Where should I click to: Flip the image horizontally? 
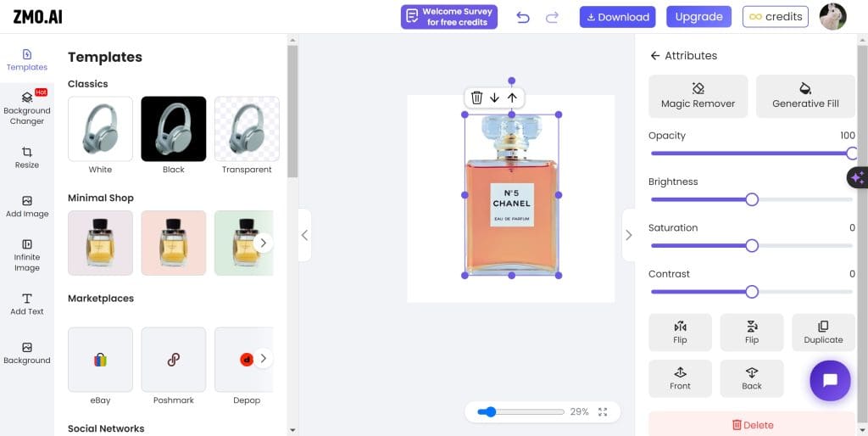(x=680, y=333)
